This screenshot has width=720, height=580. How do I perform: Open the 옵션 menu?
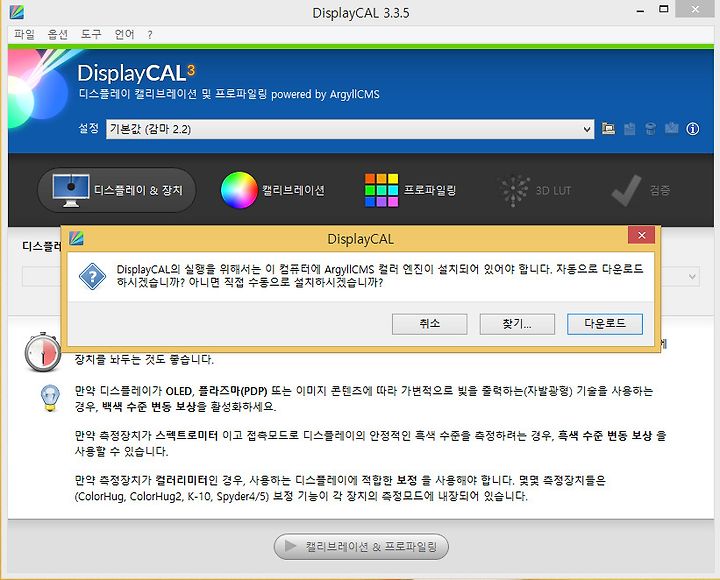point(58,34)
